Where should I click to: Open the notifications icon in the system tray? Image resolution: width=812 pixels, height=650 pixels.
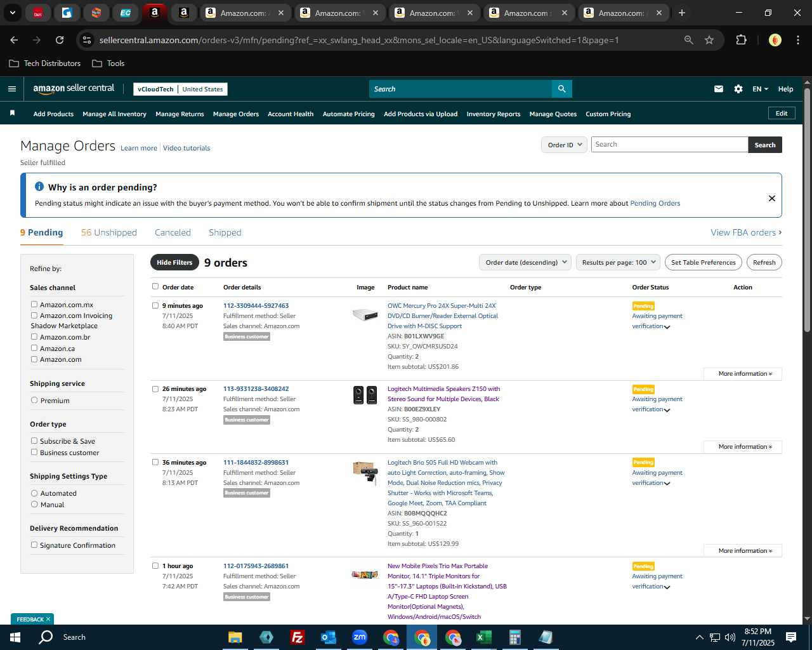(791, 637)
